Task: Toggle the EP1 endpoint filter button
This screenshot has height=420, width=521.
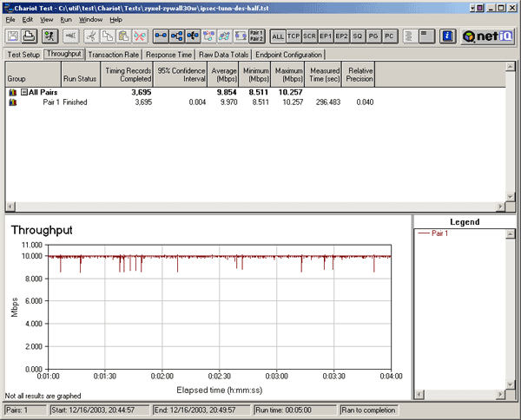Action: pyautogui.click(x=326, y=36)
